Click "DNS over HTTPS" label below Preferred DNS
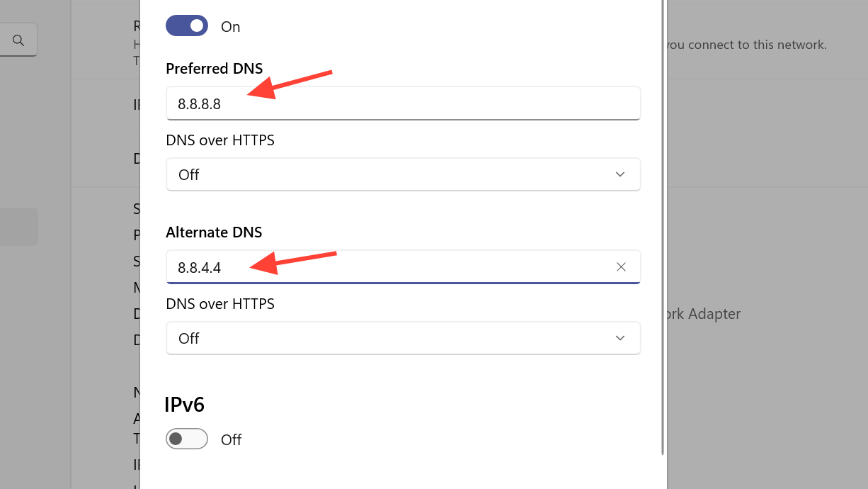Screen dimensions: 868x489 tap(220, 140)
